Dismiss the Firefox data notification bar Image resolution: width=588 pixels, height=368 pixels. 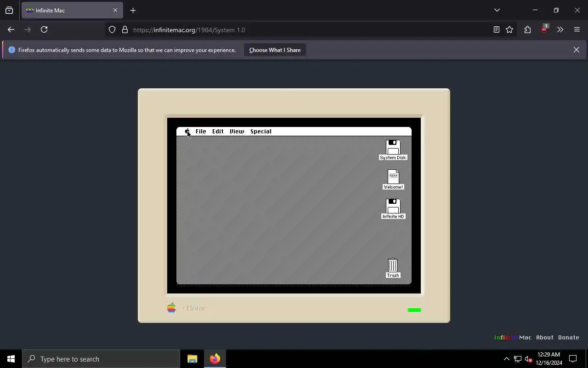tap(576, 50)
